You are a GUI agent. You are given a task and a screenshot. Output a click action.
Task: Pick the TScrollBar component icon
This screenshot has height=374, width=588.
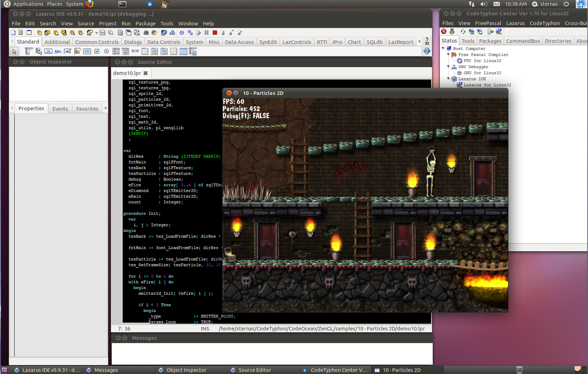pos(135,51)
